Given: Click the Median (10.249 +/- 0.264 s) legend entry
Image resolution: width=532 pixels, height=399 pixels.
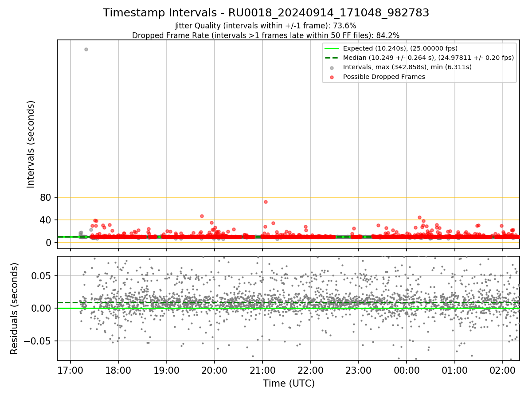Looking at the screenshot, I should 419,58.
